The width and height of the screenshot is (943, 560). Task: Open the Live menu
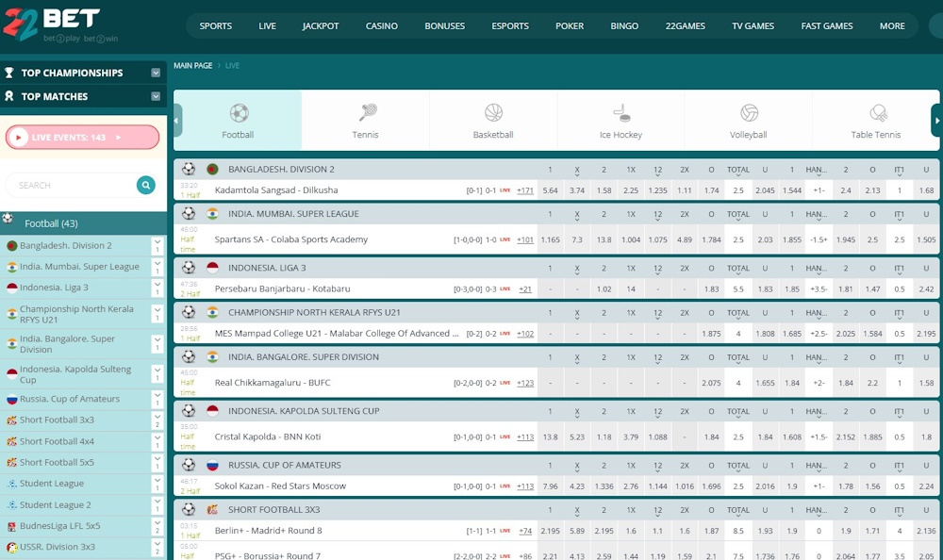point(267,25)
